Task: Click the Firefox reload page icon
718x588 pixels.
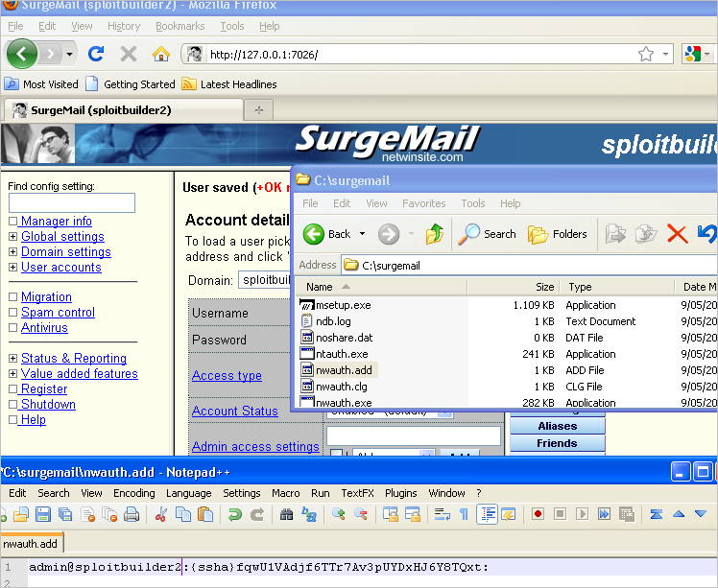Action: click(x=96, y=54)
